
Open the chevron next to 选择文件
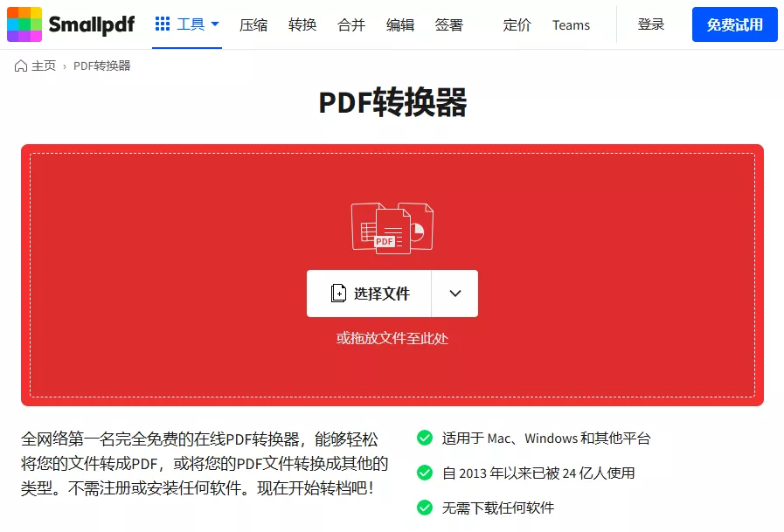pos(454,294)
